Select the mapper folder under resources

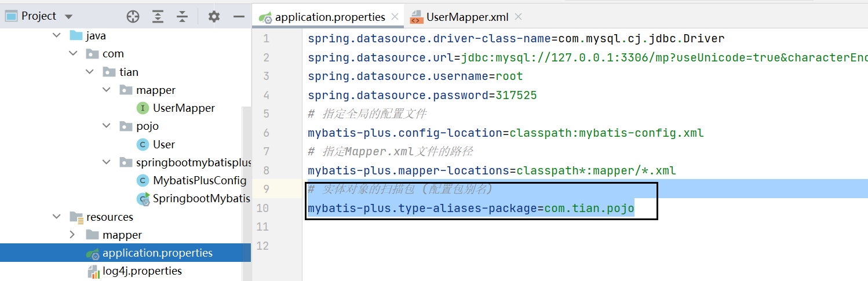(122, 235)
